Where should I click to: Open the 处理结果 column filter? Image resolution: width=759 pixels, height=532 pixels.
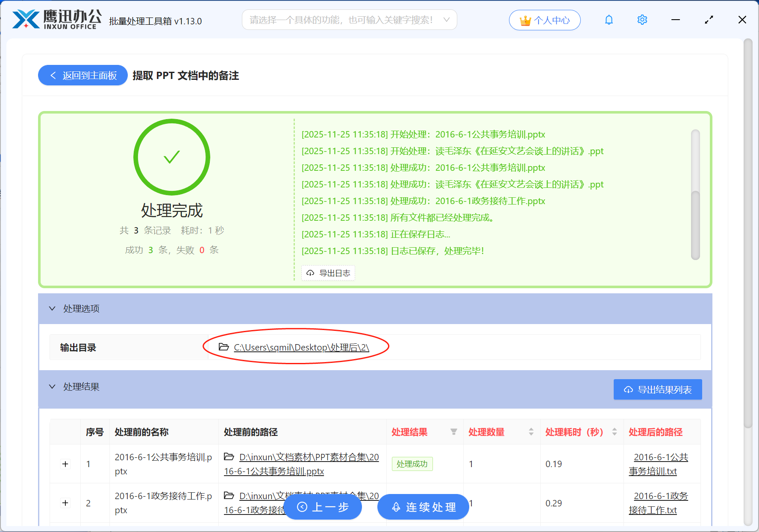coord(453,432)
